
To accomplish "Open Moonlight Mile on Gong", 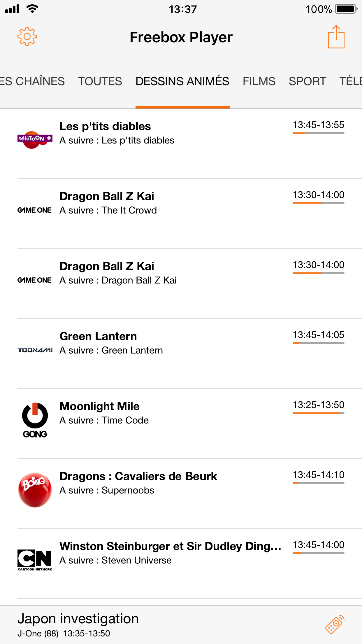I will point(100,407).
